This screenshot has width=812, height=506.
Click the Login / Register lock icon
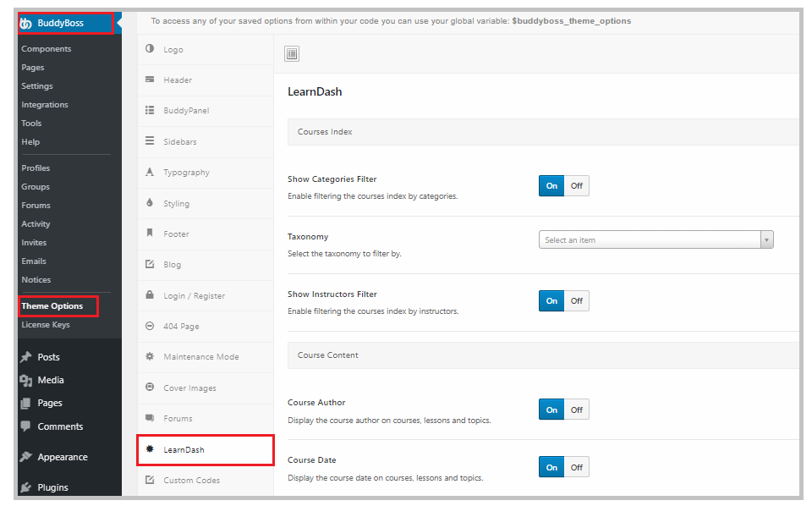coord(150,295)
